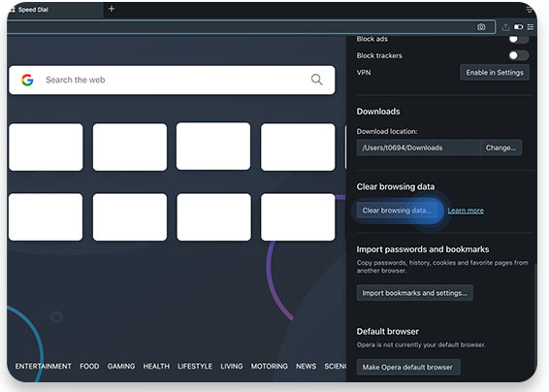Click Import bookmarks and settings... button
Screen dimensions: 549x392
click(x=414, y=293)
